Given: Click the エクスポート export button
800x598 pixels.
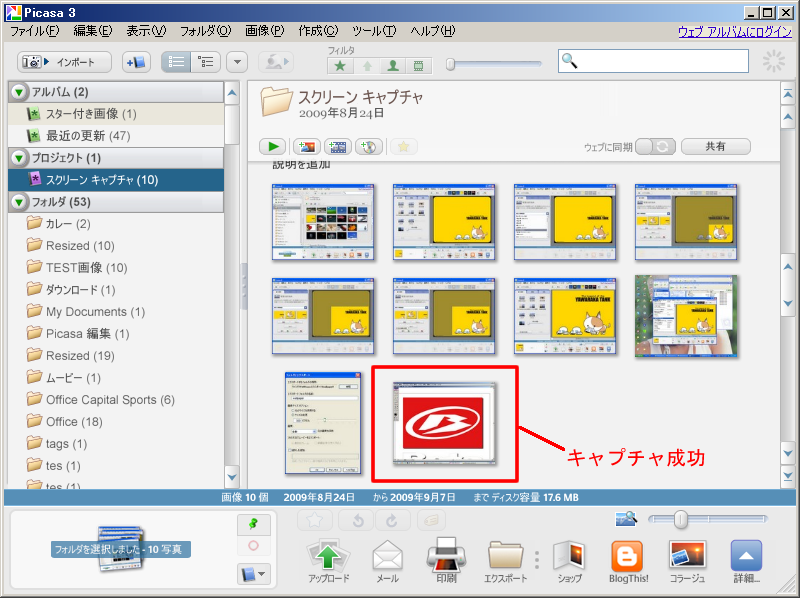Looking at the screenshot, I should [x=505, y=561].
